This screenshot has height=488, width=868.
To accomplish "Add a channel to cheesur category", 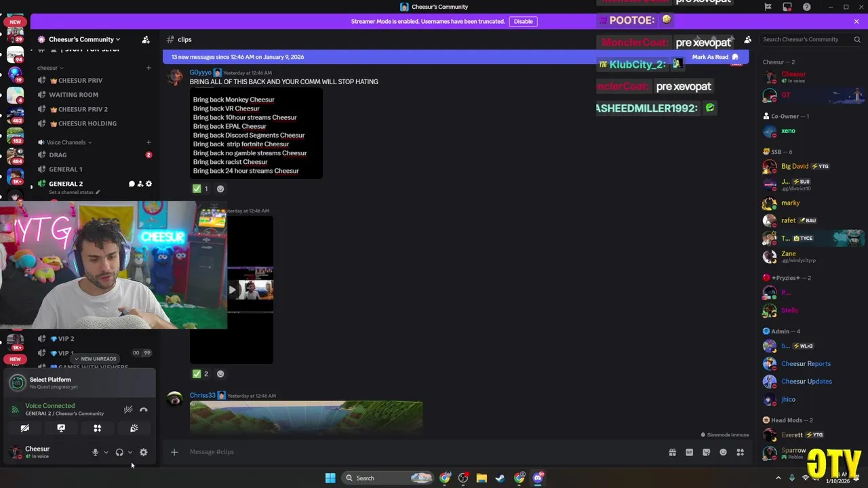I will (149, 68).
